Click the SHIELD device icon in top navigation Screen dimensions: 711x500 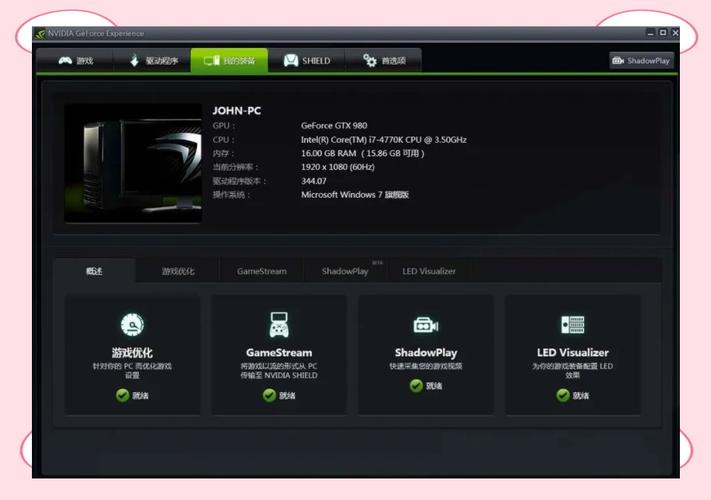click(x=290, y=61)
